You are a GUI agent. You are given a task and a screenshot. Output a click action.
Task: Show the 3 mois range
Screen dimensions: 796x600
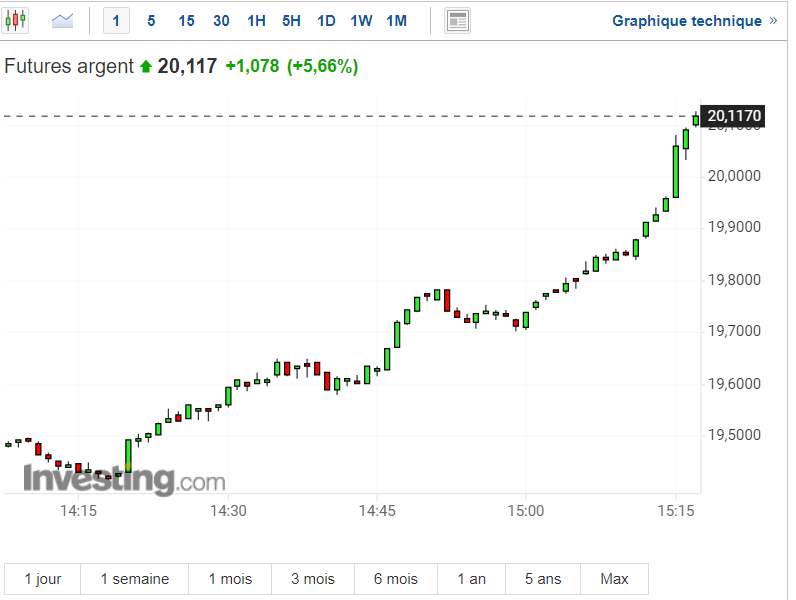point(313,579)
